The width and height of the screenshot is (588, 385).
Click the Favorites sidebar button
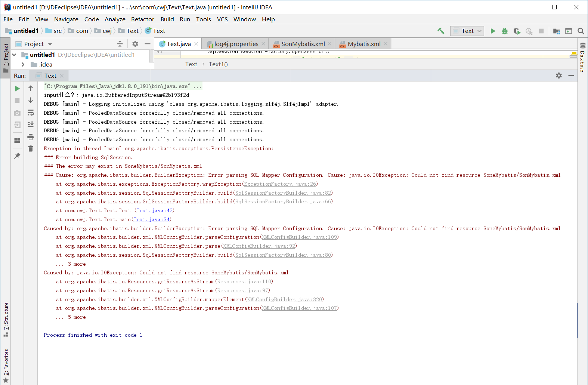(x=6, y=366)
